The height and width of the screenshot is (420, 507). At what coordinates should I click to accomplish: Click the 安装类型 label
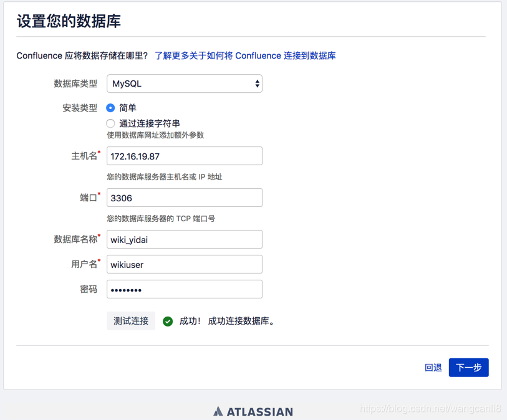(80, 108)
